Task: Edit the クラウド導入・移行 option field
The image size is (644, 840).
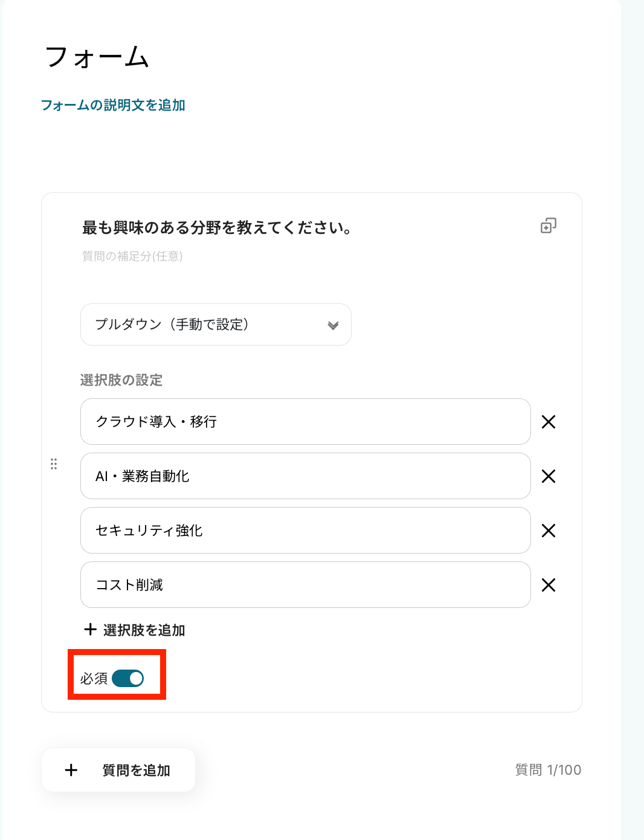Action: pos(305,422)
